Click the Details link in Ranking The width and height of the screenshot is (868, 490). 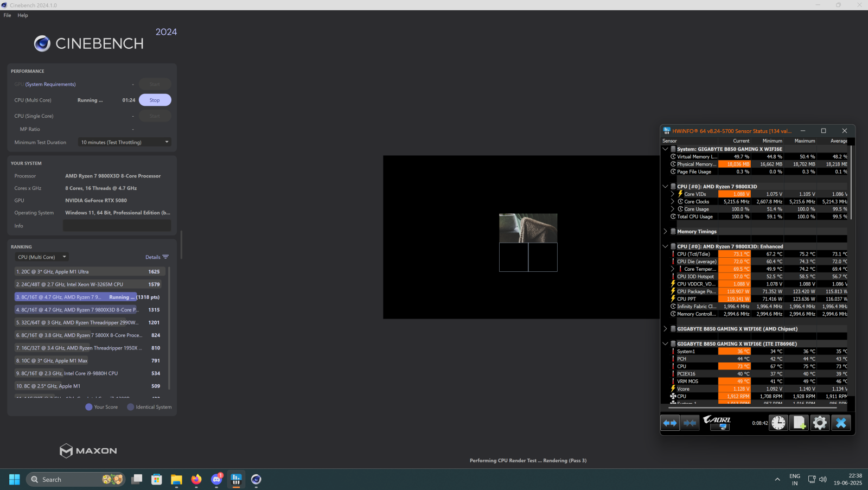[x=152, y=257]
